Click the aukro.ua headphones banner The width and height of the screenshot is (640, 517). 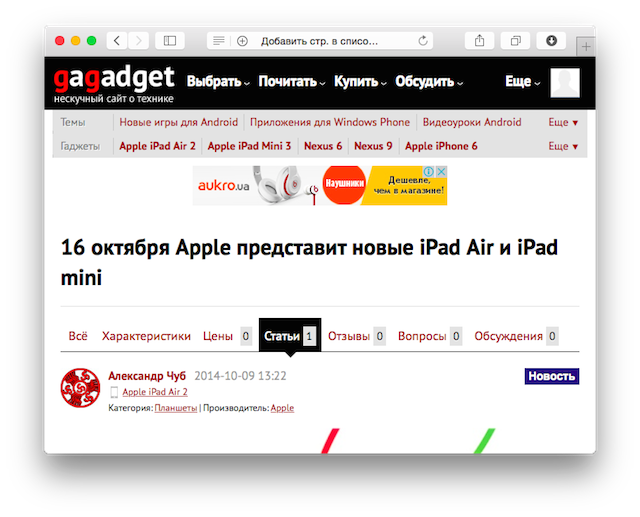coord(320,186)
